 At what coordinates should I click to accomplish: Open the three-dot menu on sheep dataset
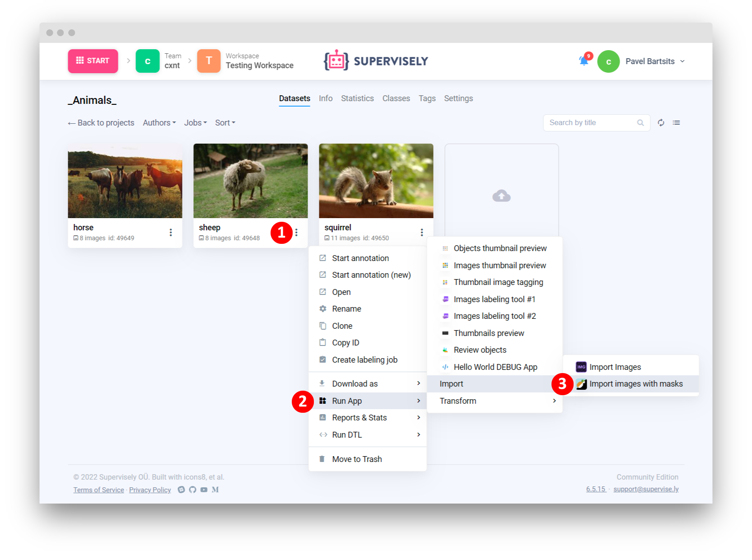pos(296,232)
